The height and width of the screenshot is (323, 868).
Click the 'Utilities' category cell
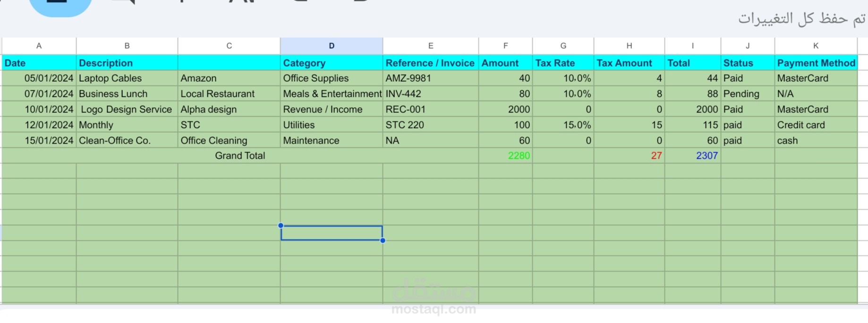tap(332, 125)
